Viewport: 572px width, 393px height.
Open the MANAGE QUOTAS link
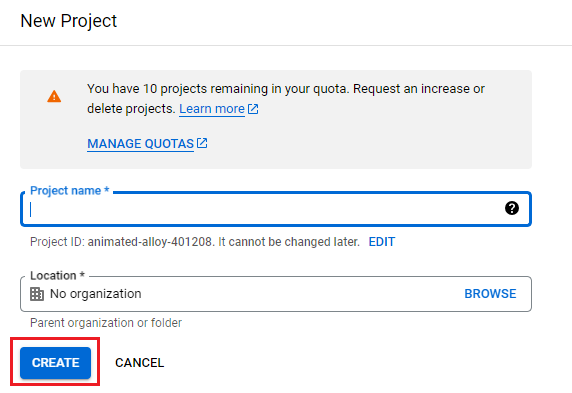[x=140, y=144]
